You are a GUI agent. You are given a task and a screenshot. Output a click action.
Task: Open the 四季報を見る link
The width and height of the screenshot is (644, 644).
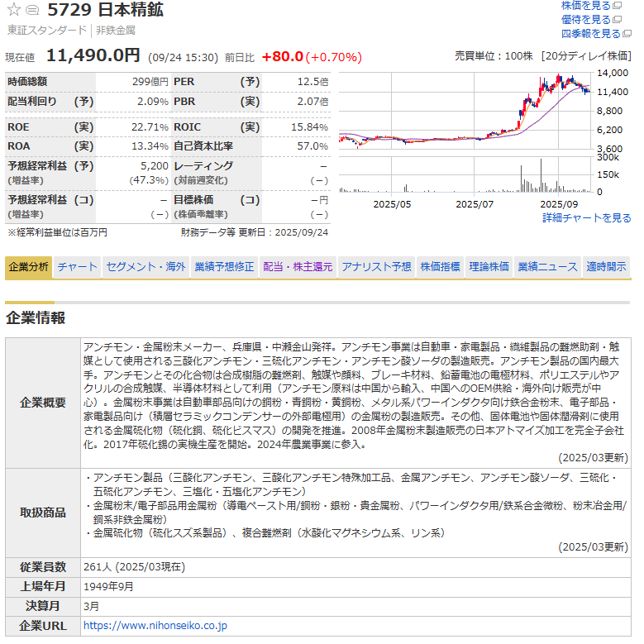coord(591,34)
